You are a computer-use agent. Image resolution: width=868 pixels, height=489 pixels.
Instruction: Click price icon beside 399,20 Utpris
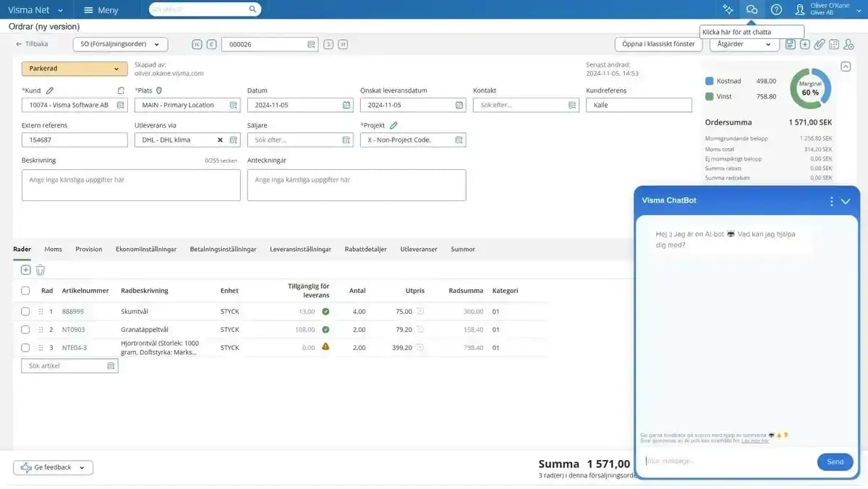pos(420,347)
